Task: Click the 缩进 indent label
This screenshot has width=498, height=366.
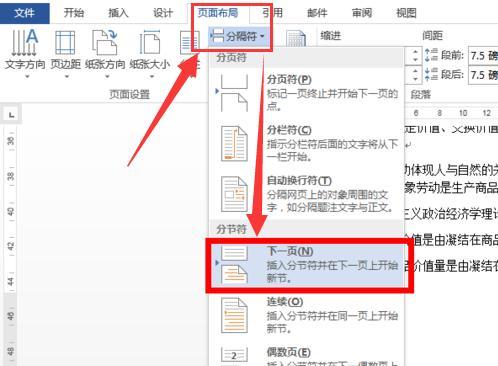Action: click(331, 35)
